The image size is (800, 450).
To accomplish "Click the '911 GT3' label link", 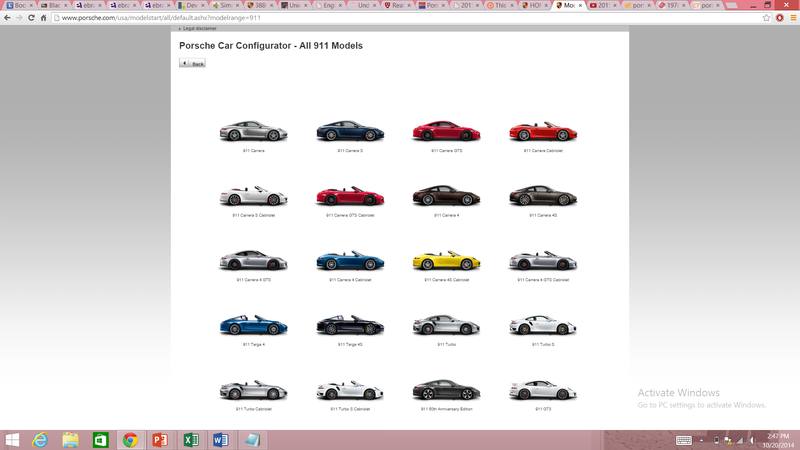I will (543, 409).
